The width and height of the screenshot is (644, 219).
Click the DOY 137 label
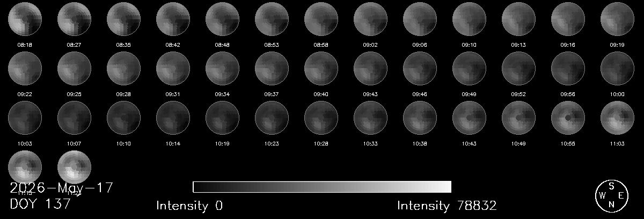pyautogui.click(x=40, y=204)
